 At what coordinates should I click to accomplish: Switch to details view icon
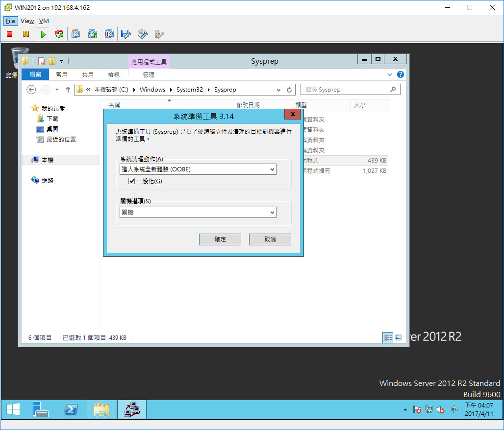[388, 337]
